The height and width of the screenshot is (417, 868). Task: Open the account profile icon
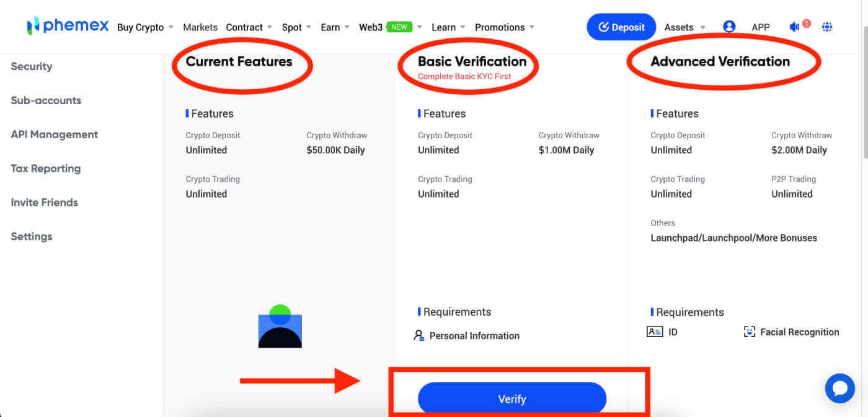point(728,26)
